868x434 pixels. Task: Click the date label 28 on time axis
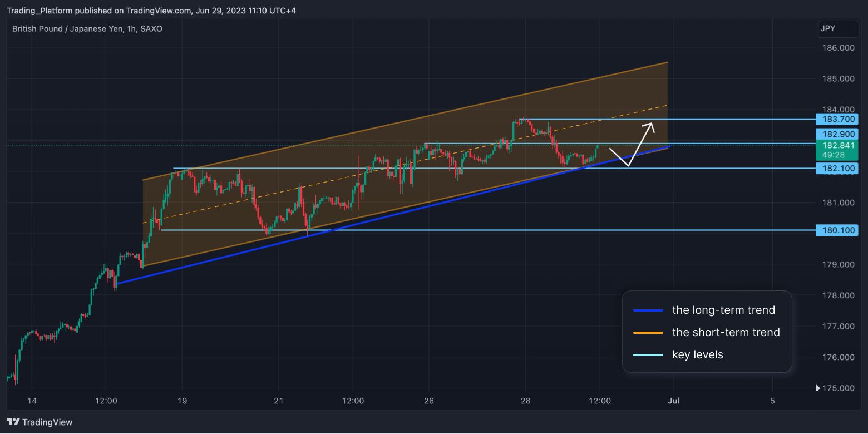pos(526,401)
